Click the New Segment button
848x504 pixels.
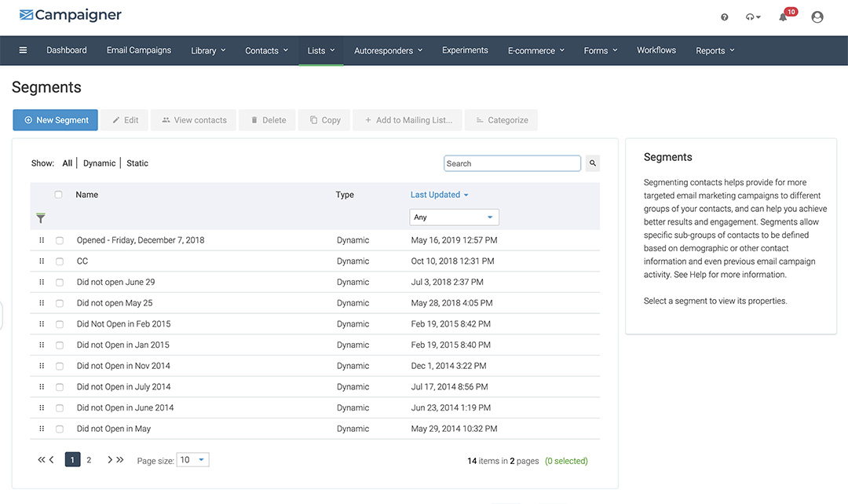pyautogui.click(x=55, y=120)
